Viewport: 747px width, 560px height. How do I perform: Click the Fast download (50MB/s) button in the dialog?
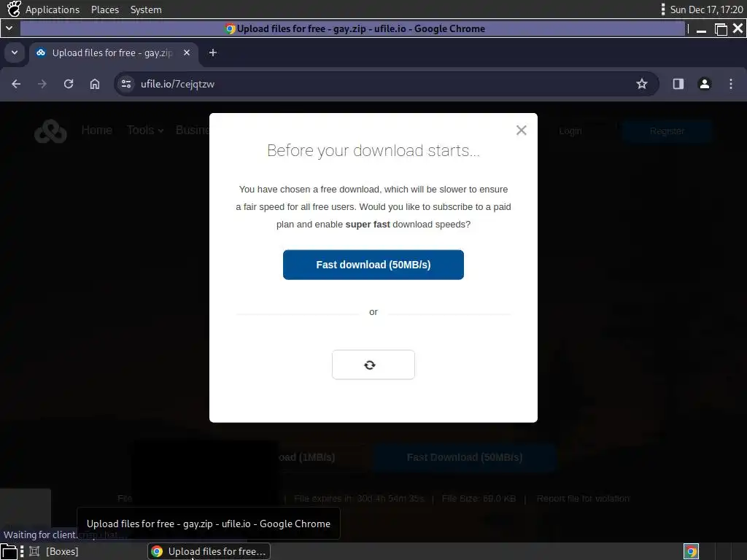[x=373, y=265]
